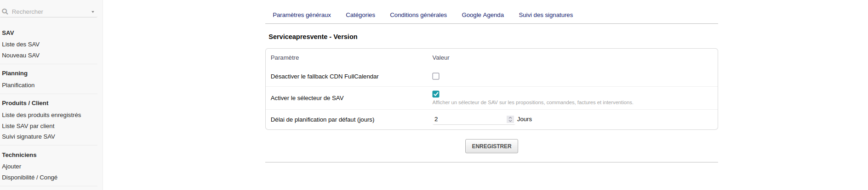Select the Google Agenda tab
Image resolution: width=868 pixels, height=190 pixels.
[483, 15]
